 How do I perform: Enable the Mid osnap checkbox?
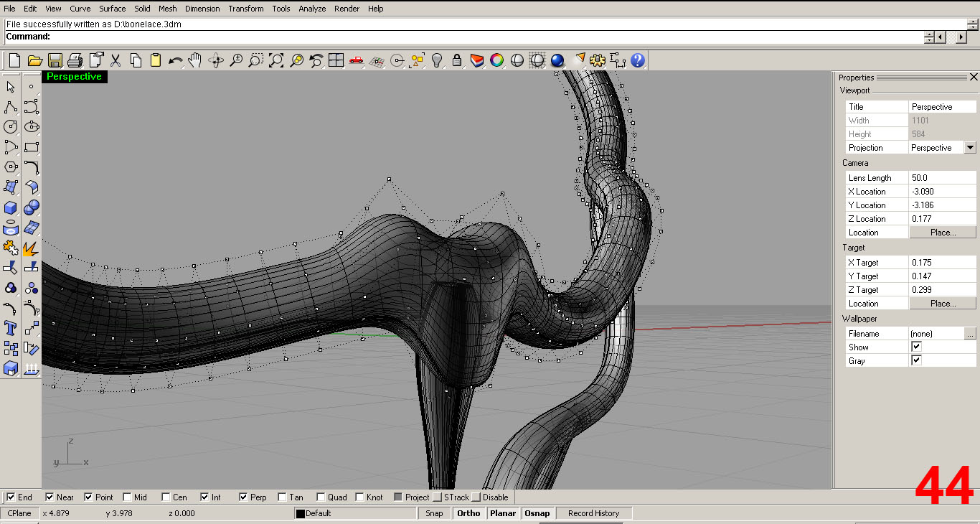(x=127, y=497)
